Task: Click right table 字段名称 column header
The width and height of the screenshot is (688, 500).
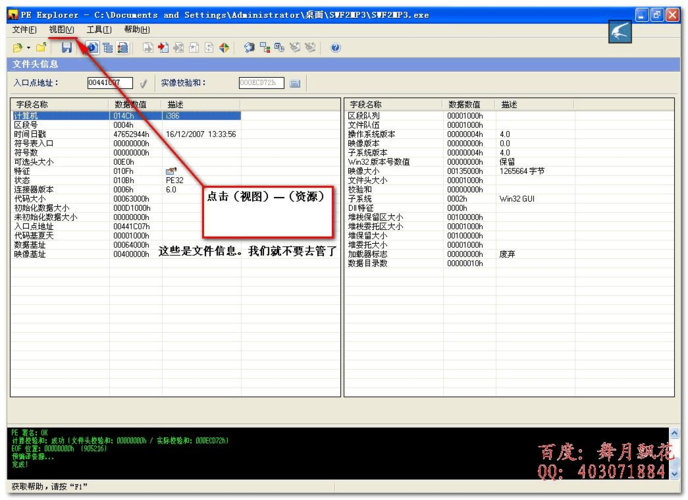Action: (394, 104)
